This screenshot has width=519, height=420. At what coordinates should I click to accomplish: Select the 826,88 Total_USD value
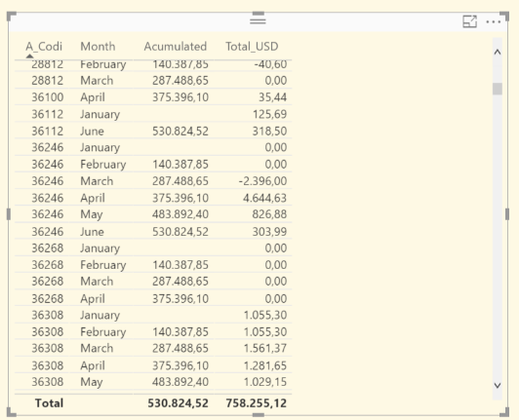270,214
